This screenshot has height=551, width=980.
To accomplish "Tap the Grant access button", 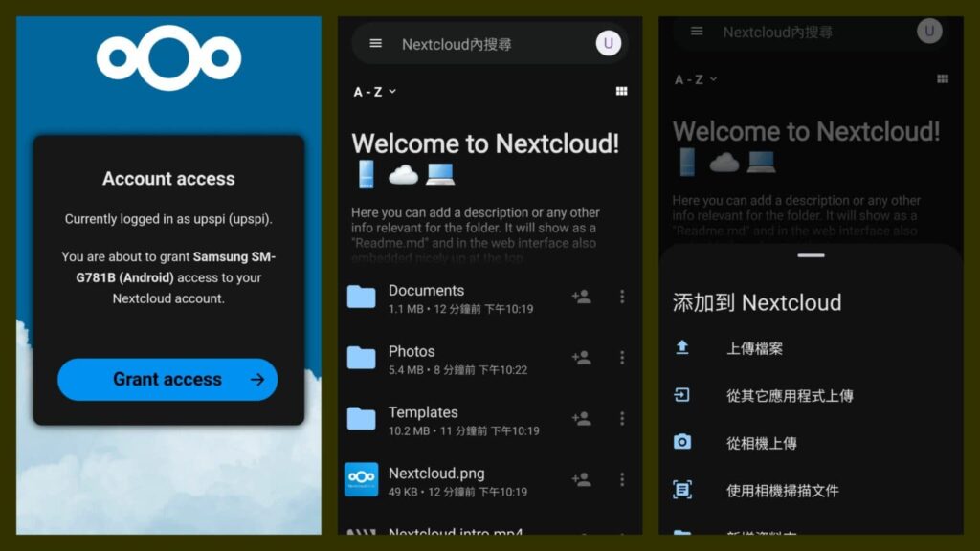I will coord(167,379).
